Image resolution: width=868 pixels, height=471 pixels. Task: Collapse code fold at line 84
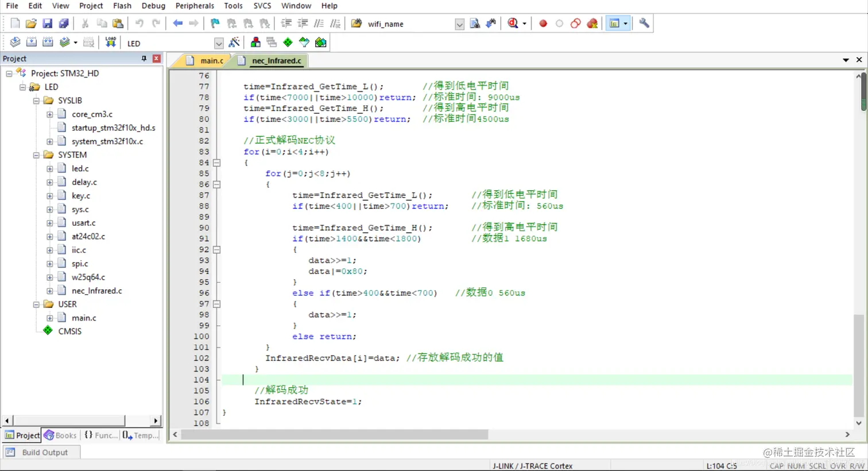point(217,163)
